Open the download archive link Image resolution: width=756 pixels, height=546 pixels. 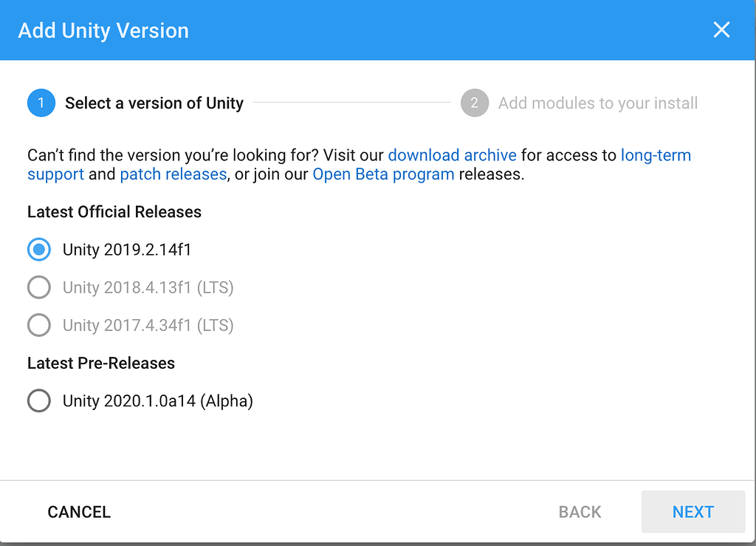point(452,155)
